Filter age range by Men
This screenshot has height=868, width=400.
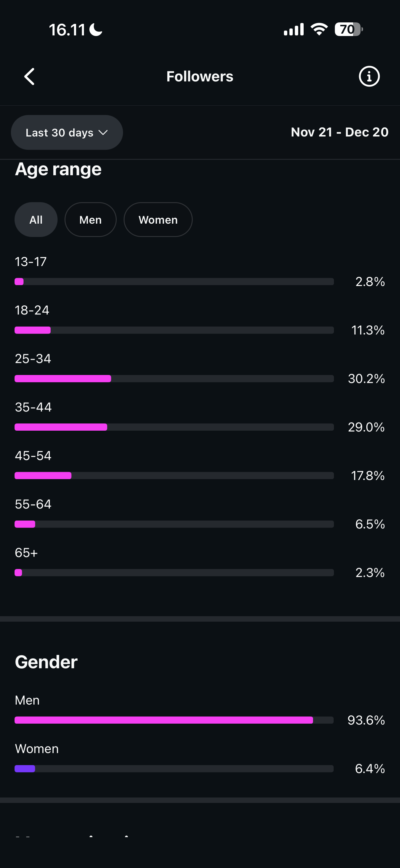coord(90,220)
